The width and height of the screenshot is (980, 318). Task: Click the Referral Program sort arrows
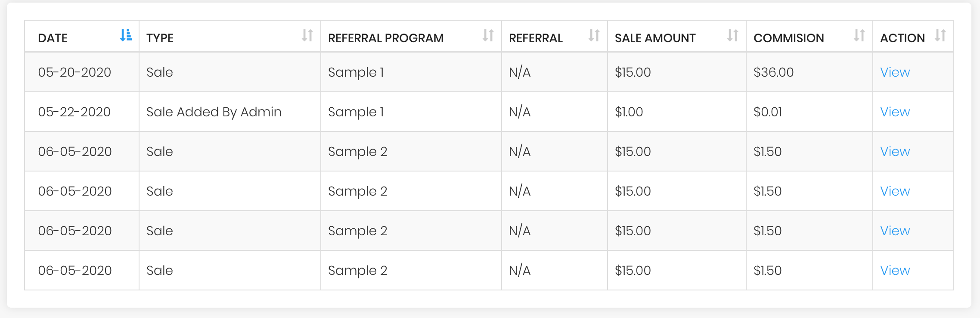pyautogui.click(x=488, y=35)
